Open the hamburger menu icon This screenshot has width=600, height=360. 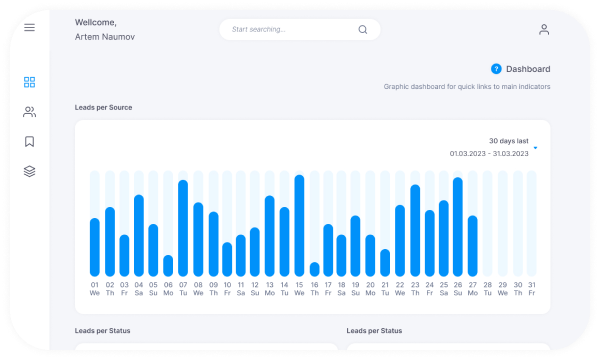[29, 28]
